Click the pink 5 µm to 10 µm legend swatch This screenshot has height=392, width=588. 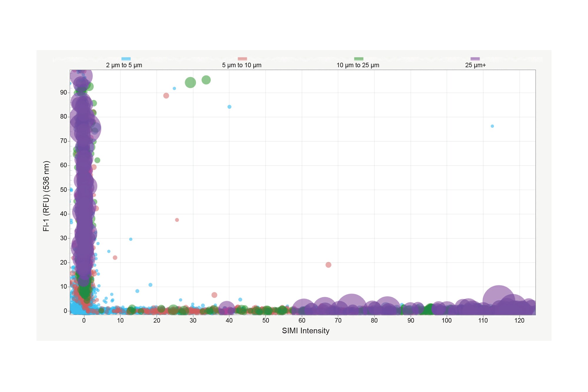point(242,59)
